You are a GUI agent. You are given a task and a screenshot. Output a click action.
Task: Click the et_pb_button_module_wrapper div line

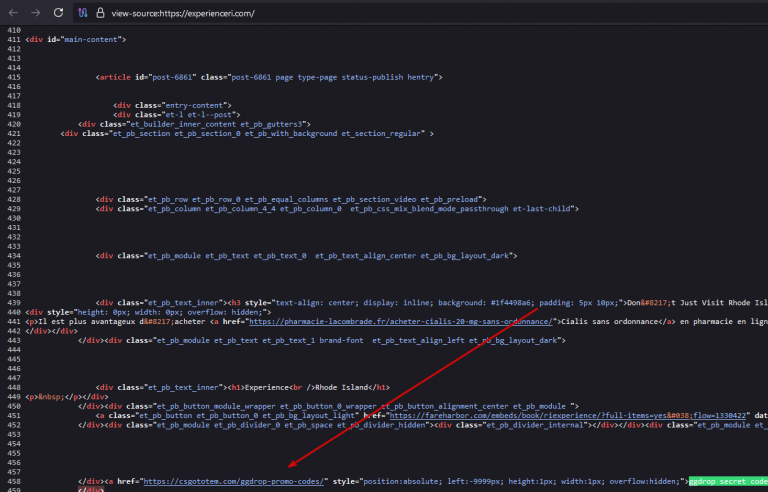click(x=343, y=406)
